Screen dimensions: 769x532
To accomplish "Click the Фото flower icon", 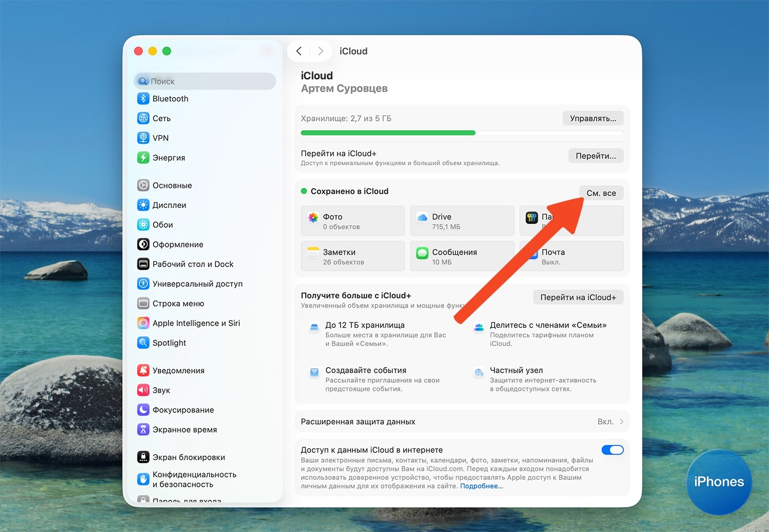I will (x=313, y=217).
